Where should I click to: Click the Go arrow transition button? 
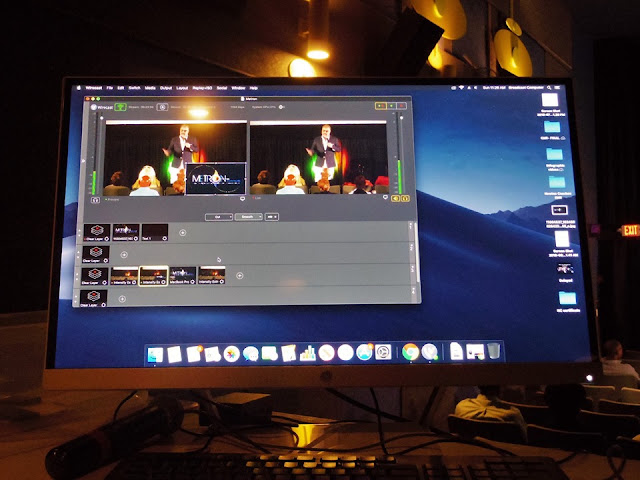coord(272,217)
